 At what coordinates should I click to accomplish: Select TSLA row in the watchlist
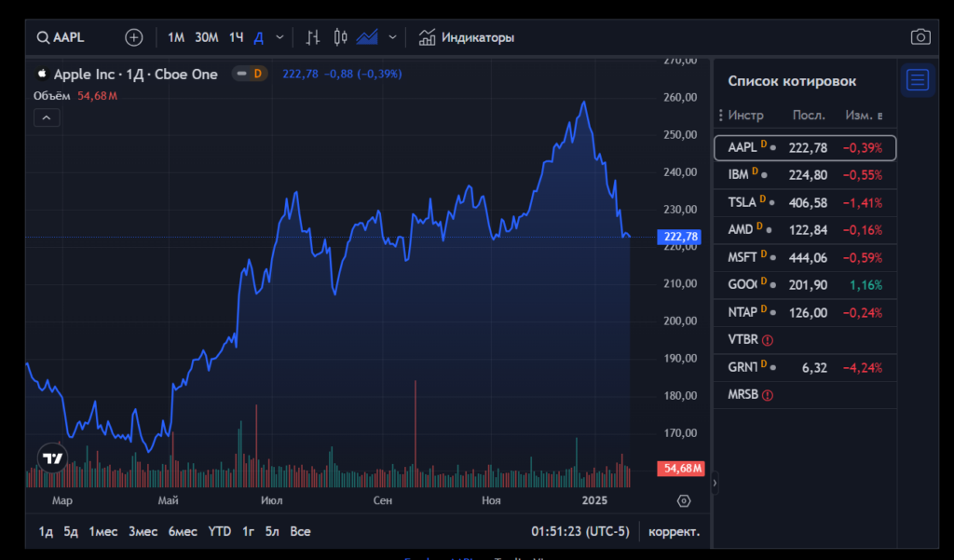(x=805, y=202)
